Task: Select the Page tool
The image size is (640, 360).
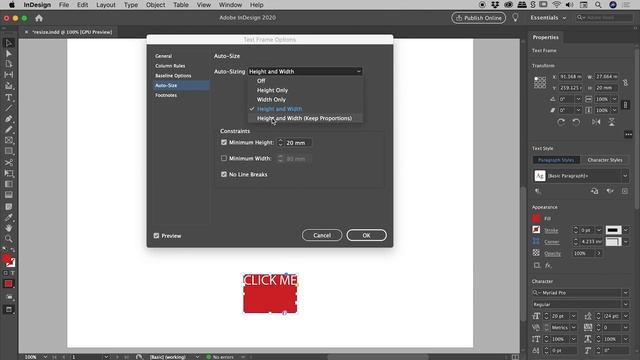Action: pos(9,64)
